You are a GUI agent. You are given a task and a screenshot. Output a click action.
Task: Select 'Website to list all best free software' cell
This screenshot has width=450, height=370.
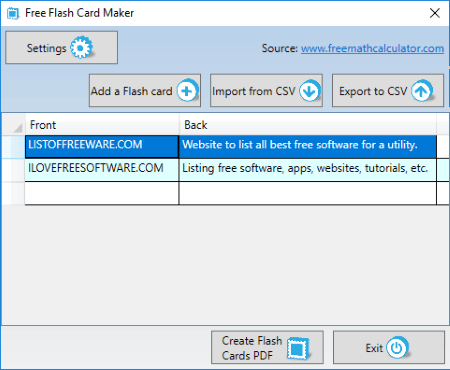coord(308,146)
